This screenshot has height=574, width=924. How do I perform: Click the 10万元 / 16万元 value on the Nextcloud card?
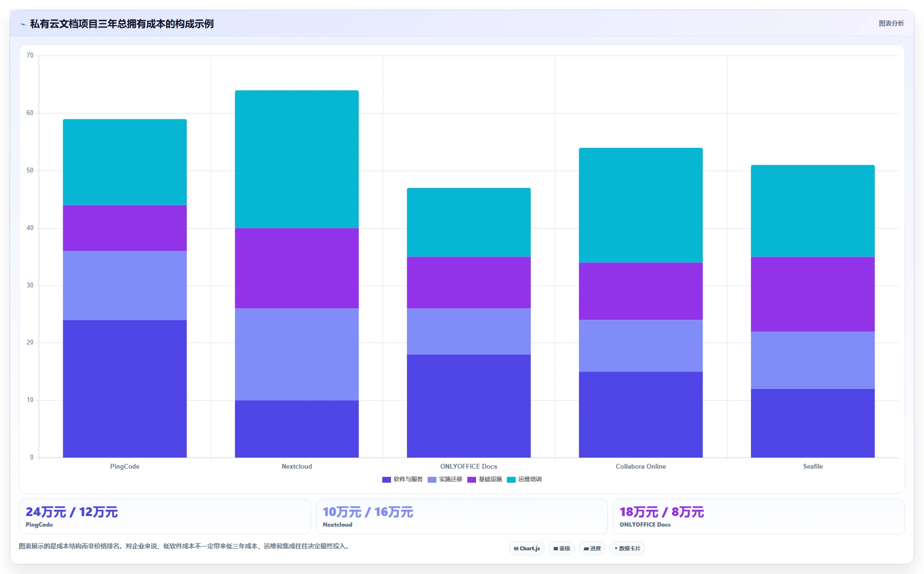[368, 512]
